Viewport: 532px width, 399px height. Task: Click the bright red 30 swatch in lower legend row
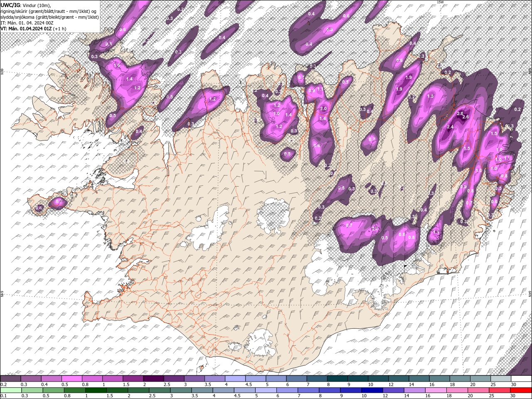(x=521, y=390)
